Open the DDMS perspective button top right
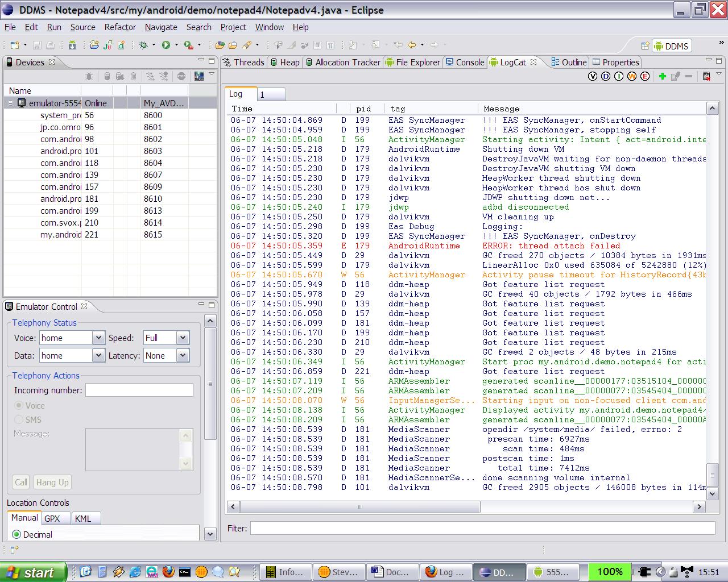Viewport: 728px width, 582px height. pyautogui.click(x=671, y=45)
